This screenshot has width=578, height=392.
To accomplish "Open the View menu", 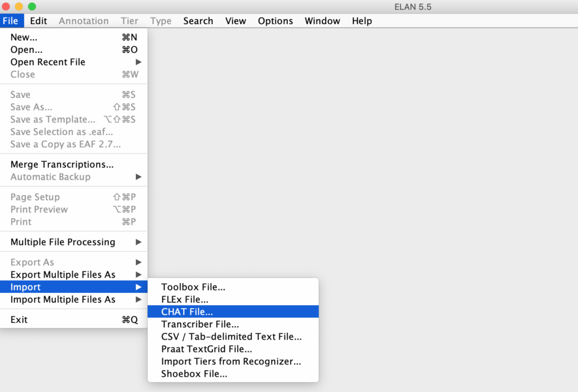I will 235,21.
